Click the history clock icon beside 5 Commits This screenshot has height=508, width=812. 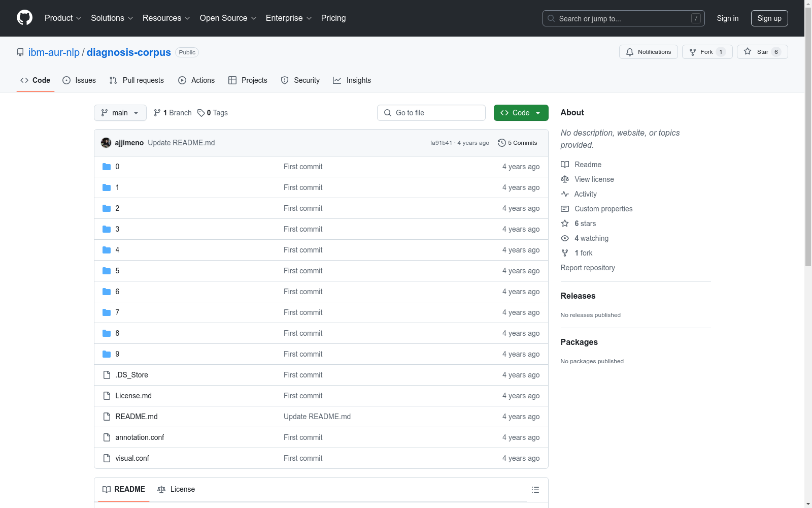502,143
